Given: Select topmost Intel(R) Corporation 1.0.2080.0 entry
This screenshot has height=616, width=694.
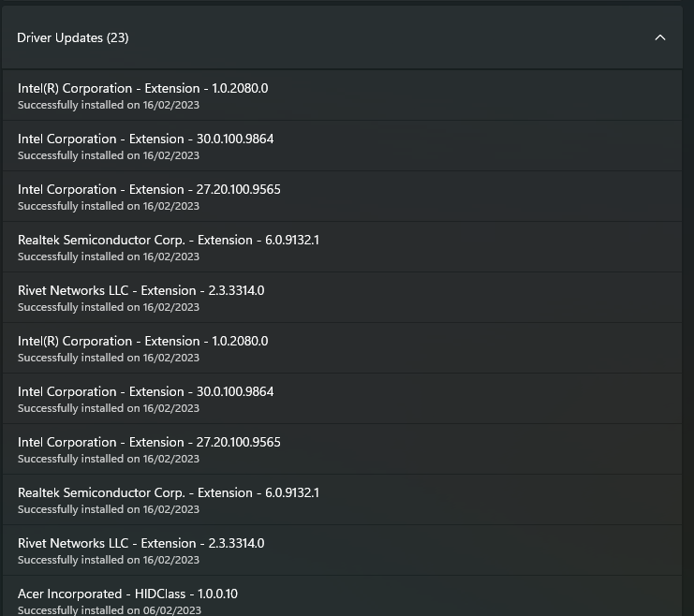Looking at the screenshot, I should tap(342, 95).
